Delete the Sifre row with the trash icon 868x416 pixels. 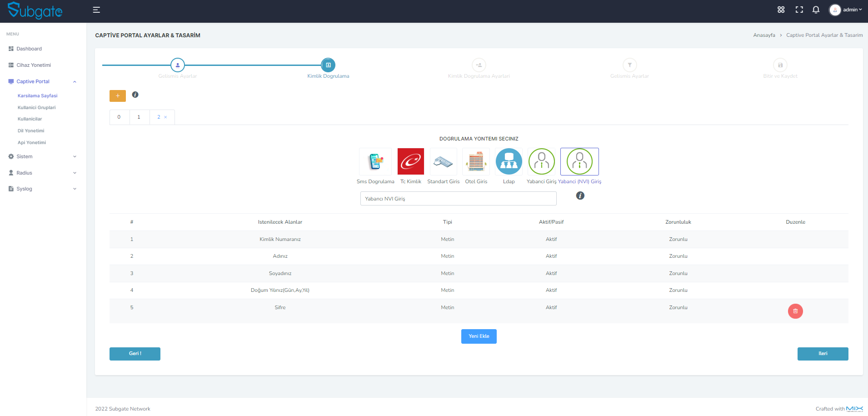[x=795, y=311]
